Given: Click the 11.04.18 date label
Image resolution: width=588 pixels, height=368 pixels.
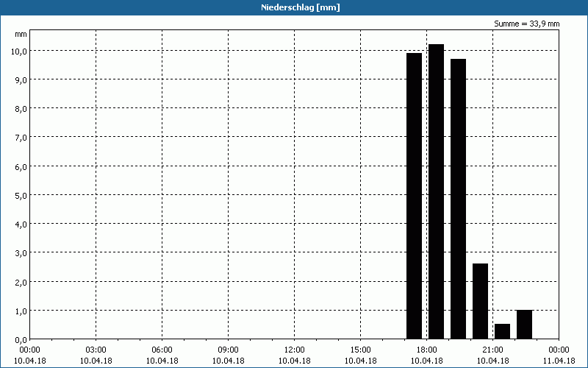Looking at the screenshot, I should pos(559,361).
